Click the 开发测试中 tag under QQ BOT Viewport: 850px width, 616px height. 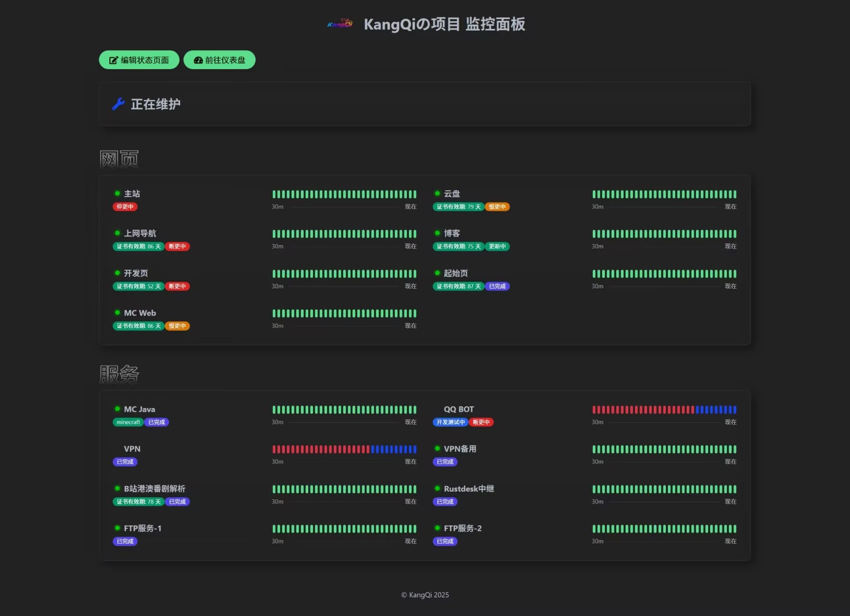coord(450,422)
